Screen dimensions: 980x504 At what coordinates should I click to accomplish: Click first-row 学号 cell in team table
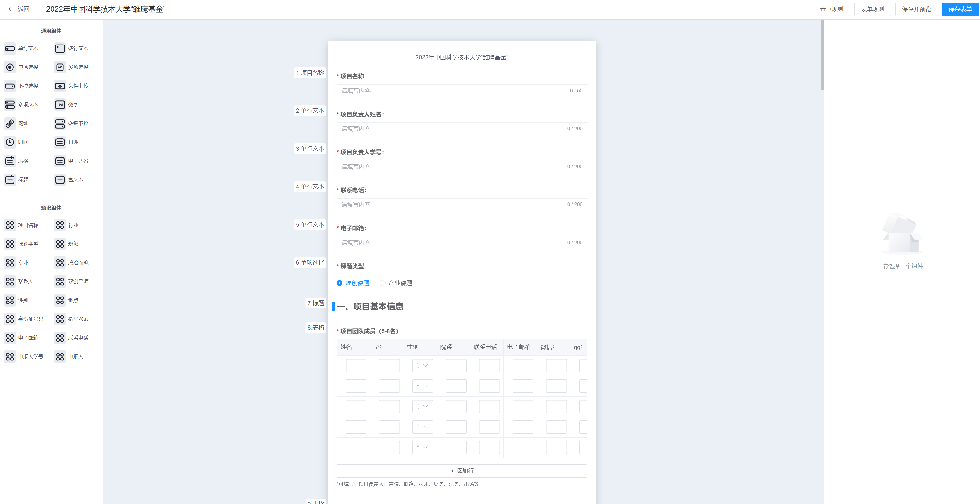pos(389,366)
